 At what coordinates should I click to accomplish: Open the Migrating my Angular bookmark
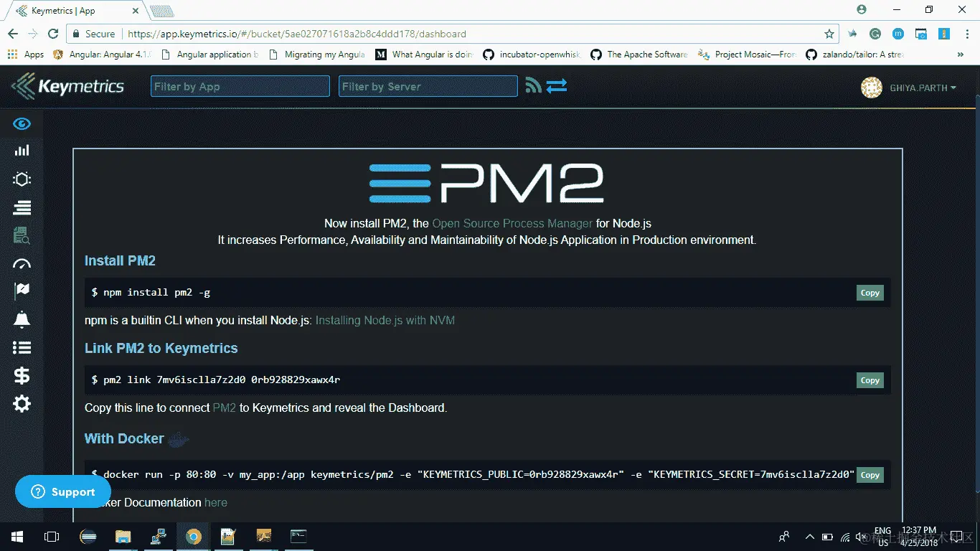tap(318, 55)
